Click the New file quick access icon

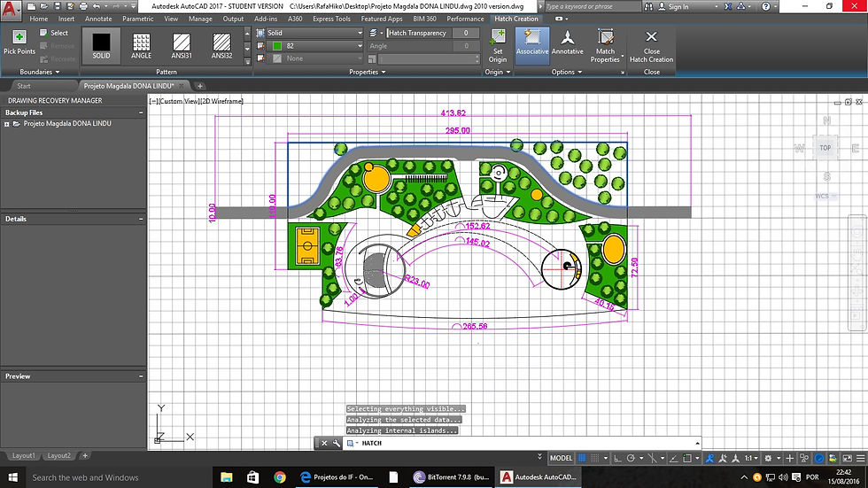(32, 6)
